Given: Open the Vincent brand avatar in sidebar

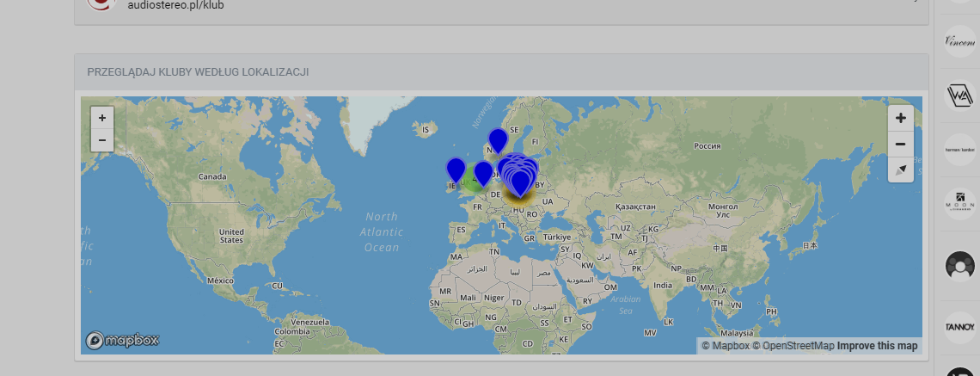Looking at the screenshot, I should click(959, 41).
